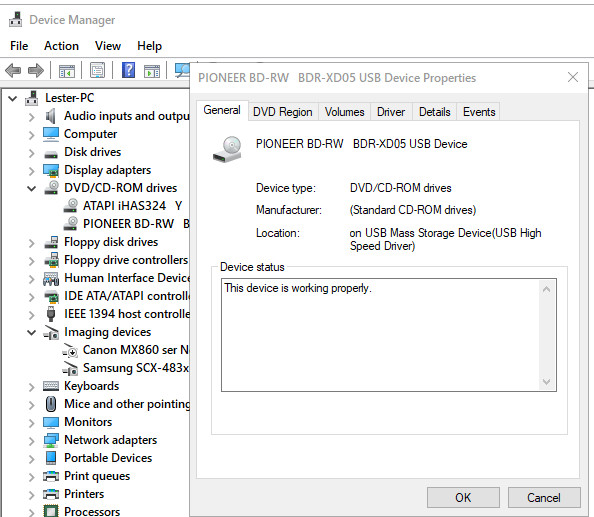Click inside the Device status text box
Screen dimensions: 594x517
[x=380, y=335]
